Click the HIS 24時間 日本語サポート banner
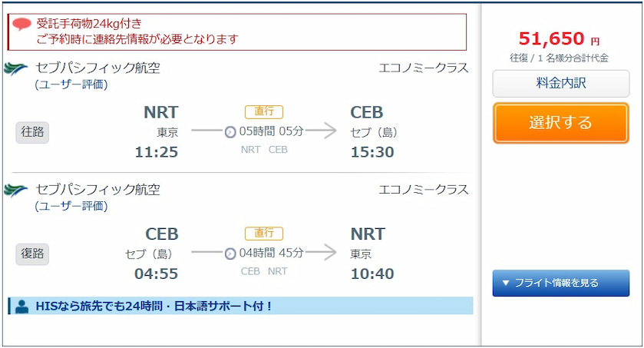 click(x=154, y=307)
